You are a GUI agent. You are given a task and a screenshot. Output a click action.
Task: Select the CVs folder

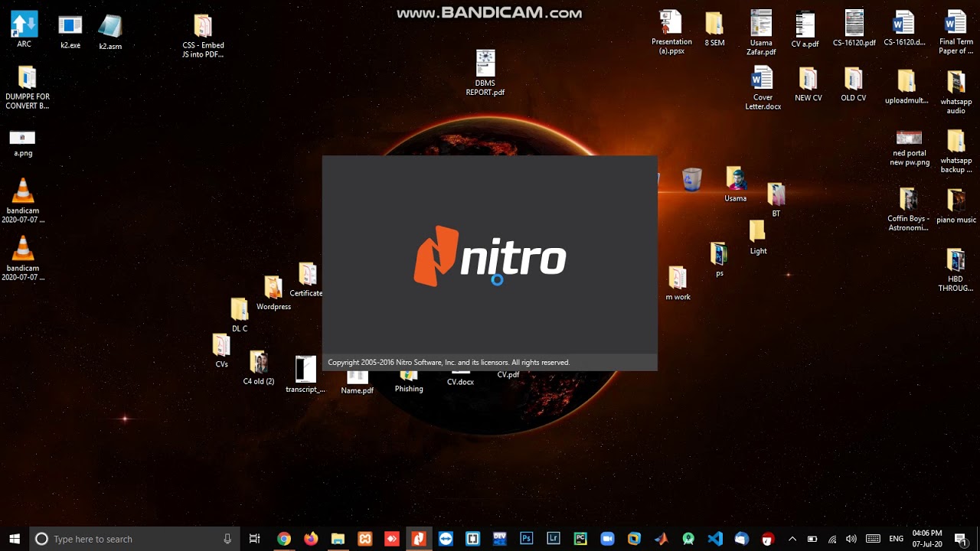tap(221, 351)
